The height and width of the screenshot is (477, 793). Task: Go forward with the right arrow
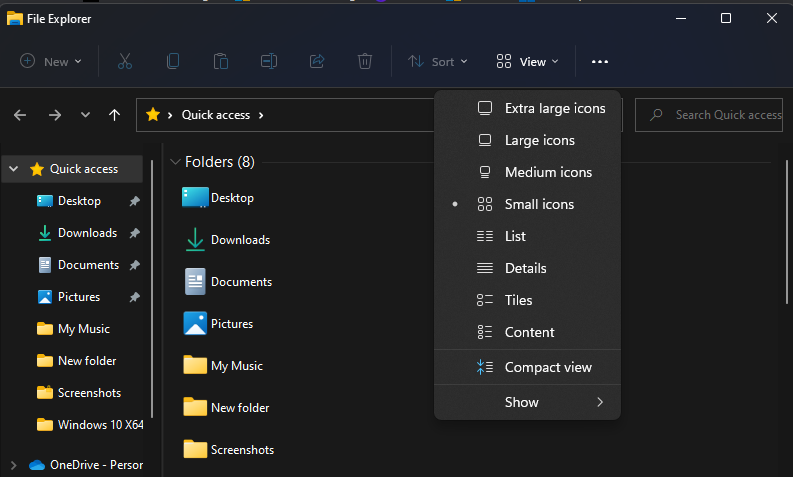pos(55,115)
